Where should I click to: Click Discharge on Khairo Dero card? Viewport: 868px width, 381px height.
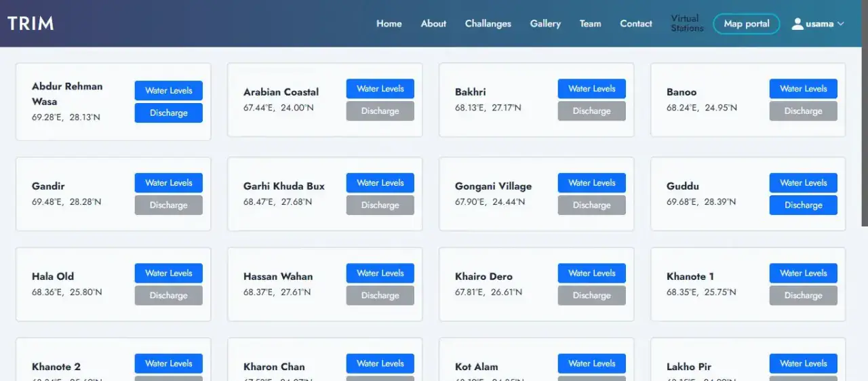592,296
